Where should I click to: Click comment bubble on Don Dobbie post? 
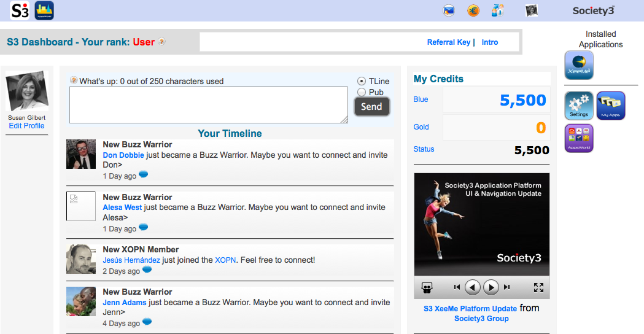143,174
